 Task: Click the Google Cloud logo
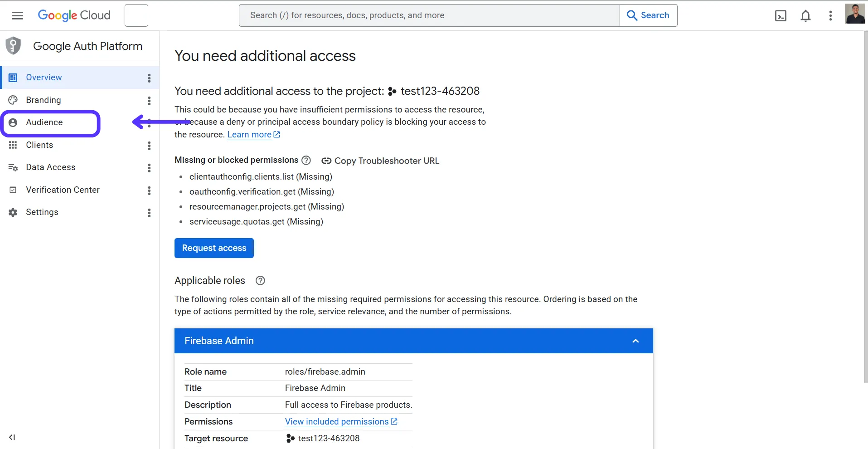pos(74,15)
